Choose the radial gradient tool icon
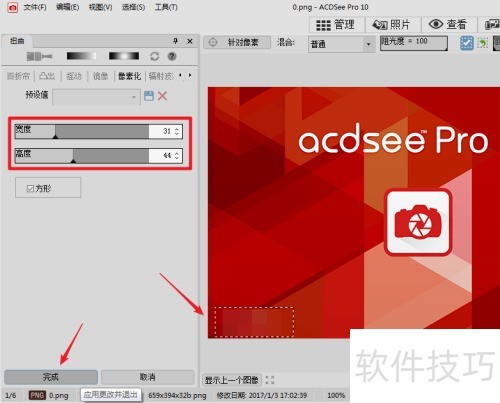Image resolution: width=500 pixels, height=403 pixels. [124, 56]
